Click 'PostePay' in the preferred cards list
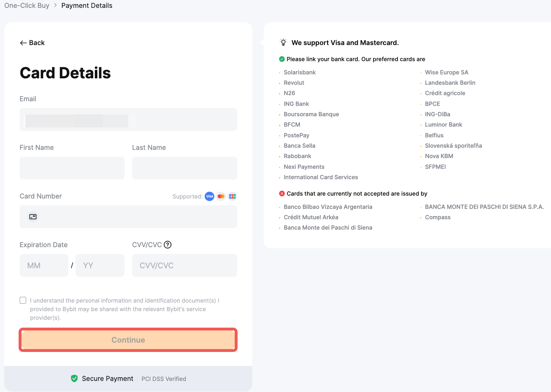The width and height of the screenshot is (551, 392). pyautogui.click(x=297, y=135)
